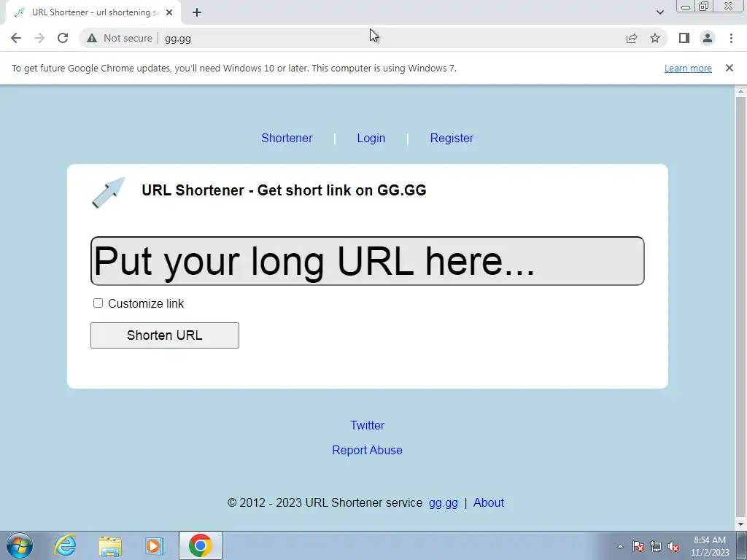Open the Login page link

(371, 138)
